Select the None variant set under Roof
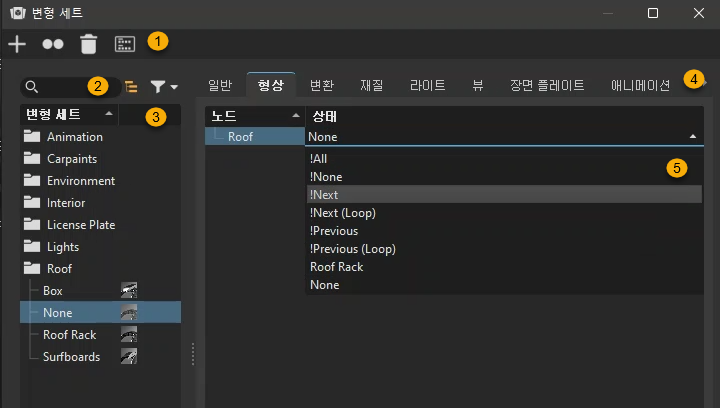Viewport: 720px width, 408px height. click(58, 313)
